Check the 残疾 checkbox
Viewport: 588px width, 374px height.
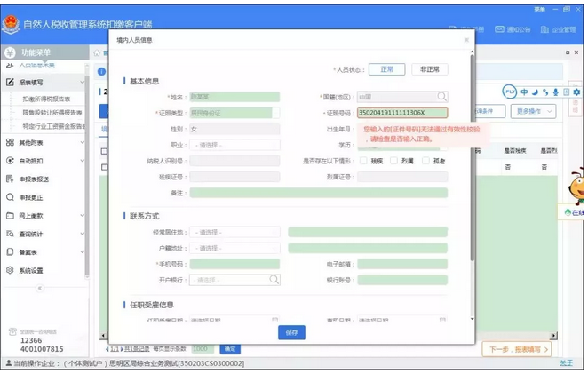[x=363, y=161]
